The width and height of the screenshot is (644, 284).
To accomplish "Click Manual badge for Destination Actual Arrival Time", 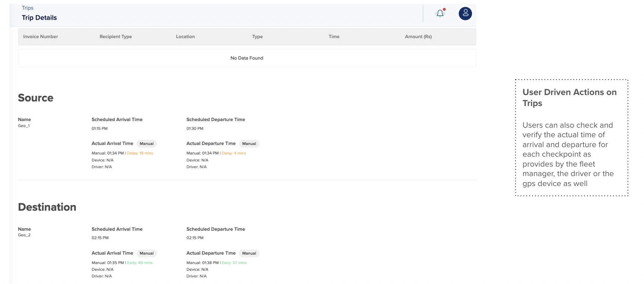I will (146, 254).
